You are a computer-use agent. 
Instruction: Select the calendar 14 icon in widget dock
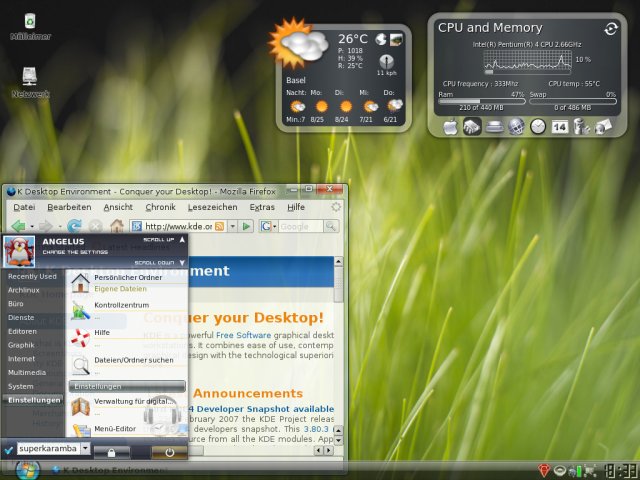click(x=560, y=127)
